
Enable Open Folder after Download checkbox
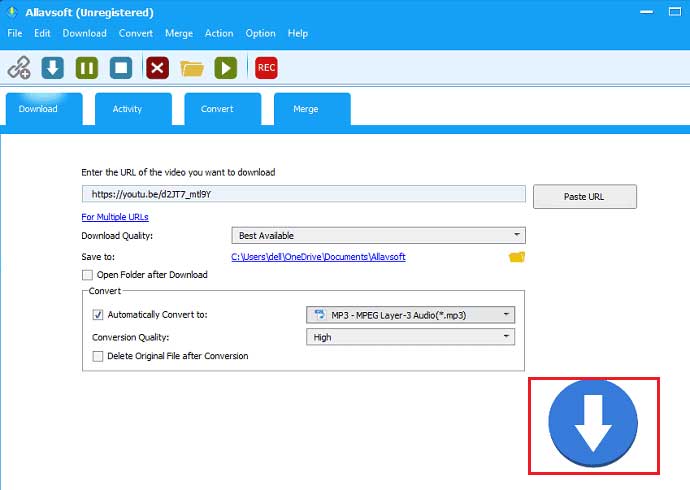(88, 275)
